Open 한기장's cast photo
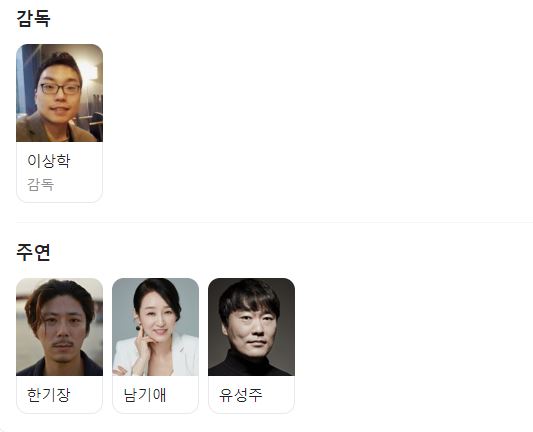The height and width of the screenshot is (432, 533). click(x=59, y=327)
